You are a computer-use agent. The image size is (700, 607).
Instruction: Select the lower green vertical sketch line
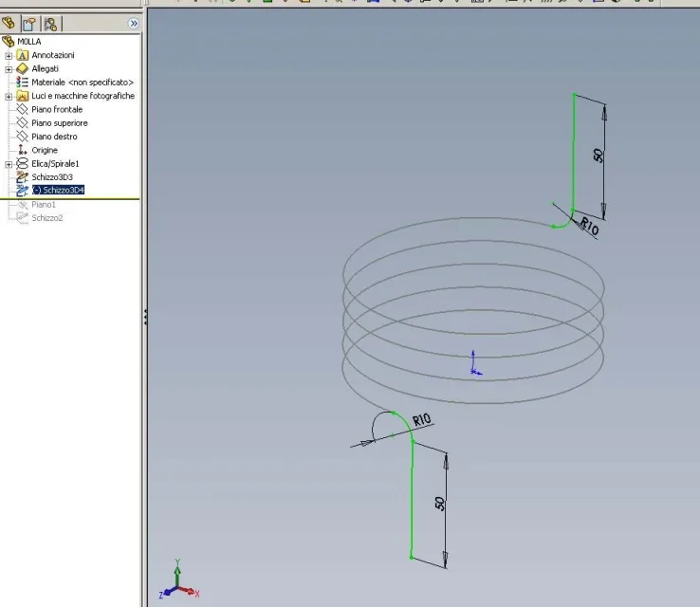click(412, 499)
